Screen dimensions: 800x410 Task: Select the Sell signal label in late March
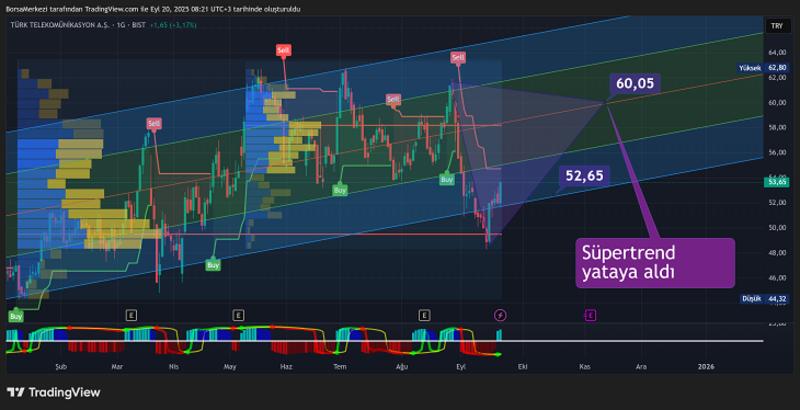[154, 123]
